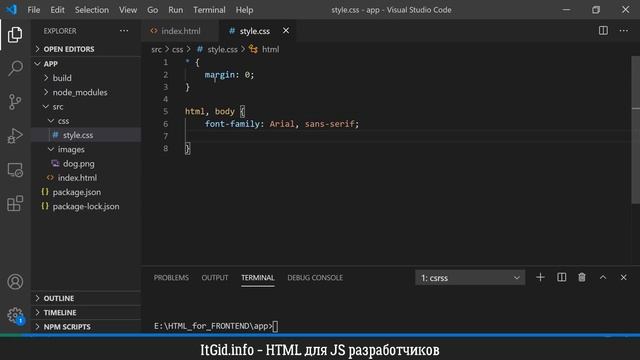This screenshot has width=640, height=360.
Task: Expand the Outline section
Action: 86,298
